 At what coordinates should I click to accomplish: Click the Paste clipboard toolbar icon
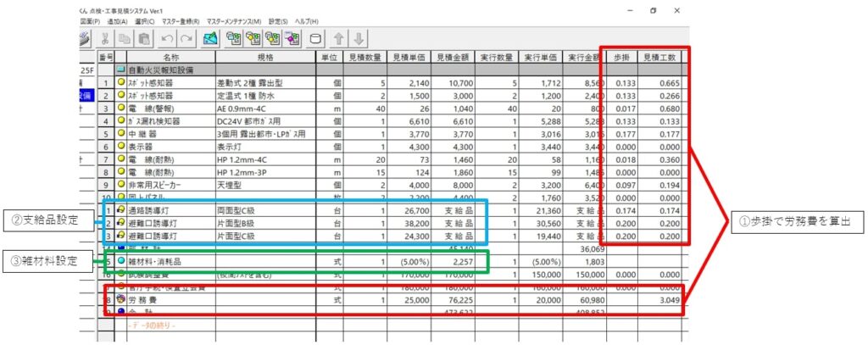[144, 38]
